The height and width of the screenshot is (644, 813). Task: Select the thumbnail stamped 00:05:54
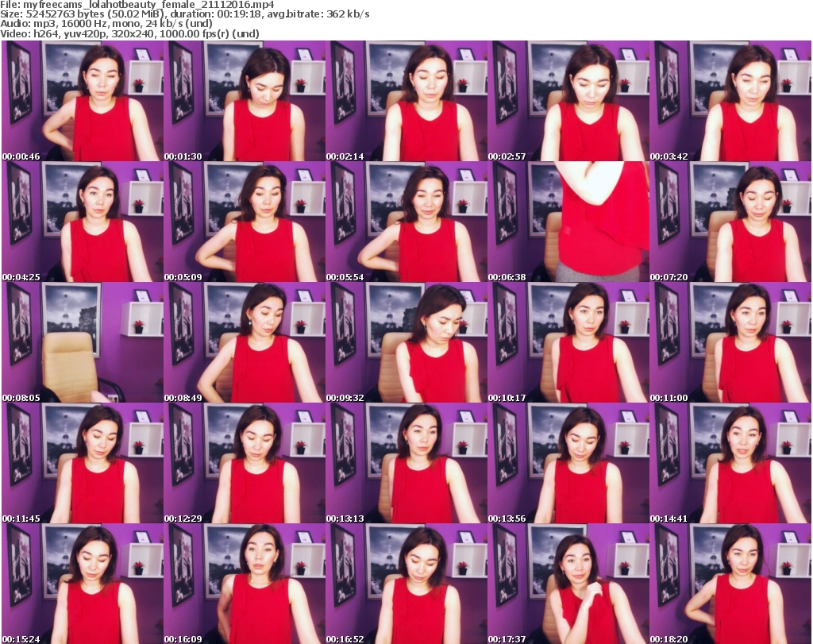[406, 222]
